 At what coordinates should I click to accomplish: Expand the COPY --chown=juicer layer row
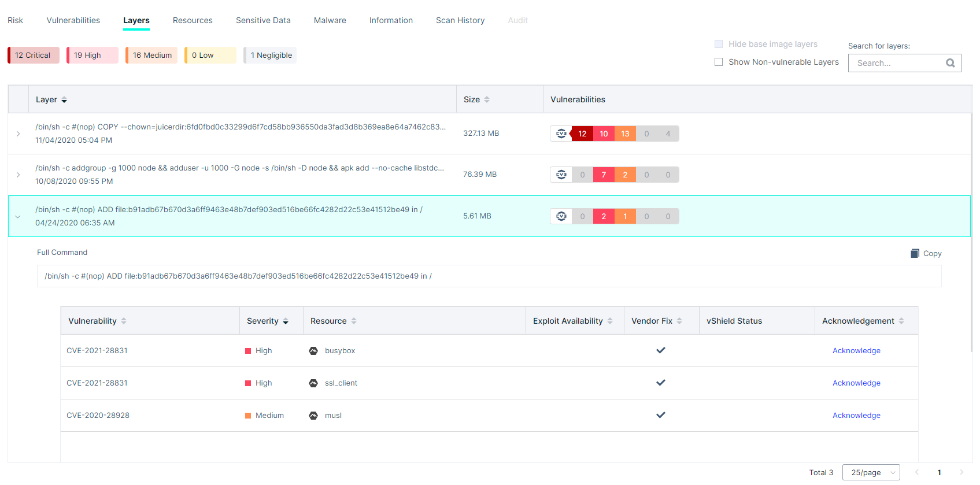tap(19, 134)
